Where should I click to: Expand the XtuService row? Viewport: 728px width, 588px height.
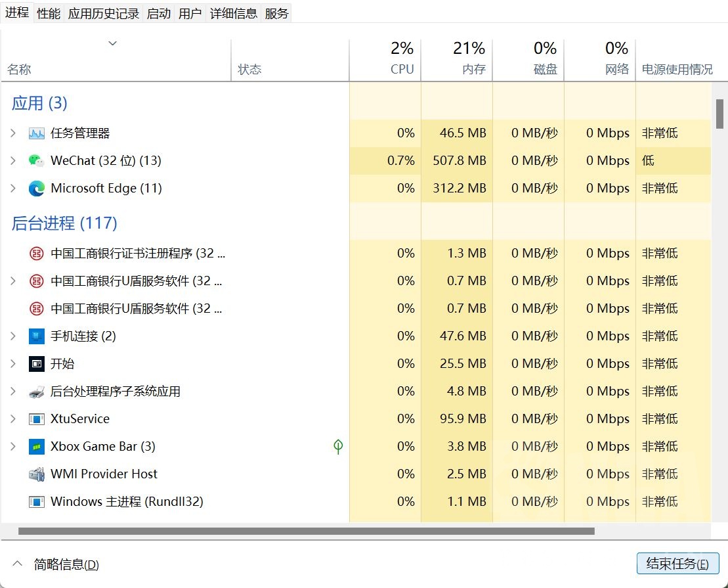pyautogui.click(x=13, y=418)
